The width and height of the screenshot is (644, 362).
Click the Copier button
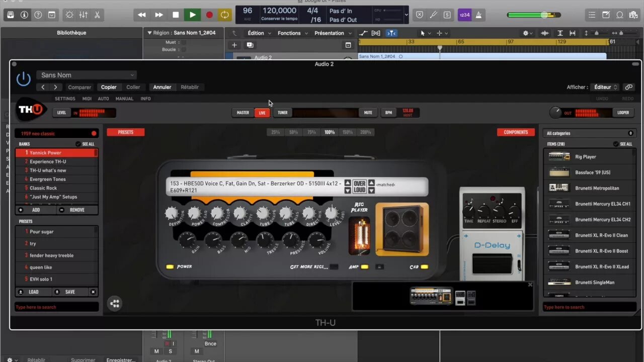(109, 87)
